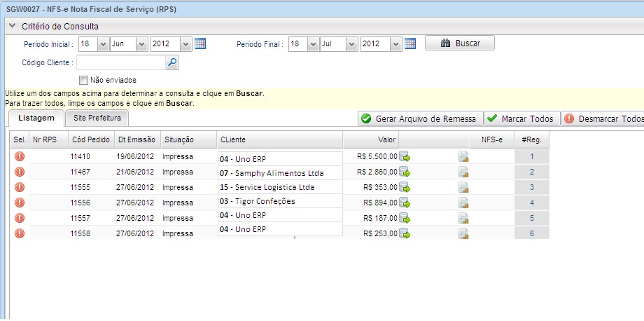Click the Marcar Todos button
The width and height of the screenshot is (644, 321).
coord(521,118)
